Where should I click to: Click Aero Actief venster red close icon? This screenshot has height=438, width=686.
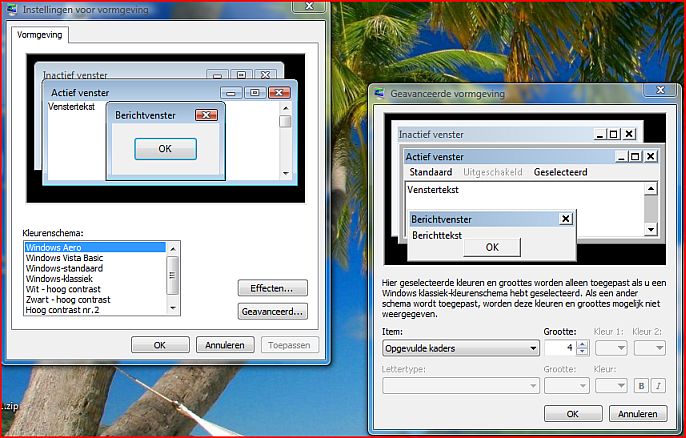click(279, 92)
